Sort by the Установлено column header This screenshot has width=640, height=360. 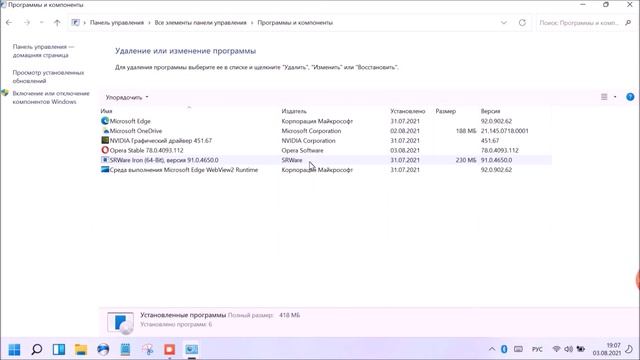click(x=407, y=111)
